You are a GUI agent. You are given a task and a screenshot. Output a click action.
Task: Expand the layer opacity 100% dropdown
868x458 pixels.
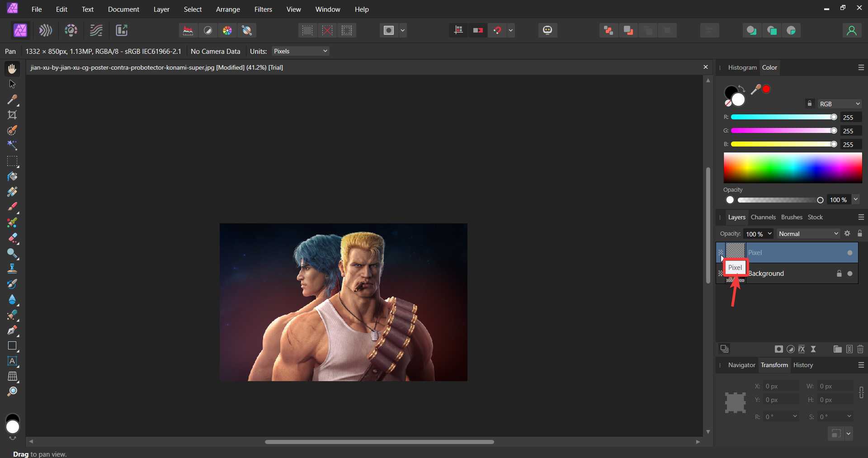point(769,234)
